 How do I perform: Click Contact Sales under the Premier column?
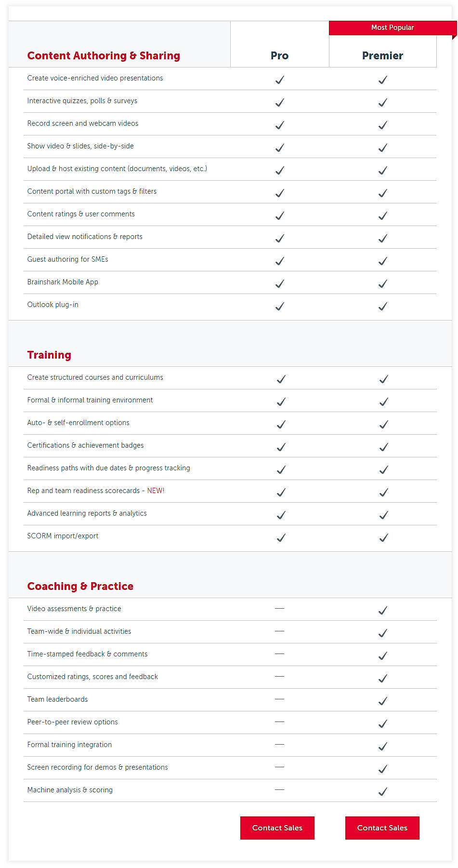[x=382, y=828]
